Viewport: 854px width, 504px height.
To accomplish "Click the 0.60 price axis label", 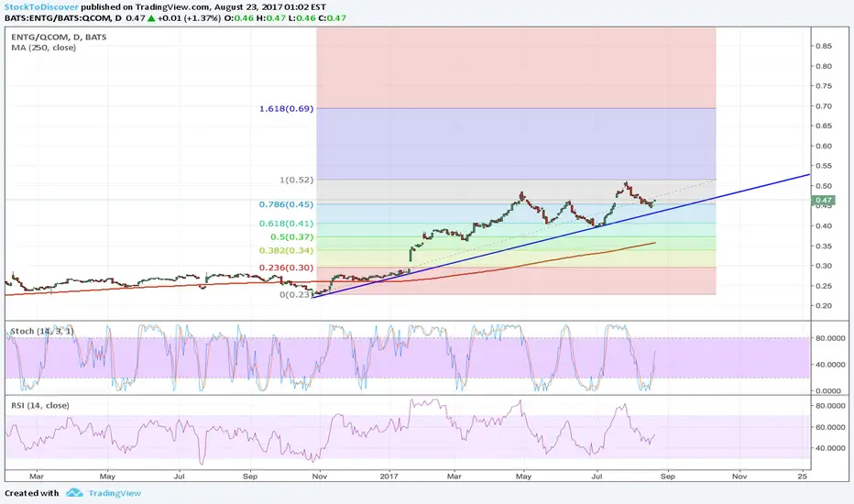I will pos(824,146).
